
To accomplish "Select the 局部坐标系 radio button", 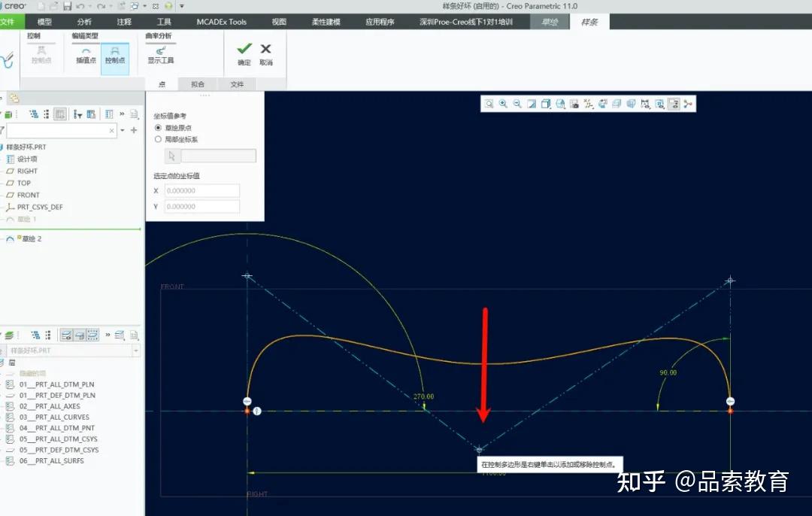I will (x=158, y=138).
